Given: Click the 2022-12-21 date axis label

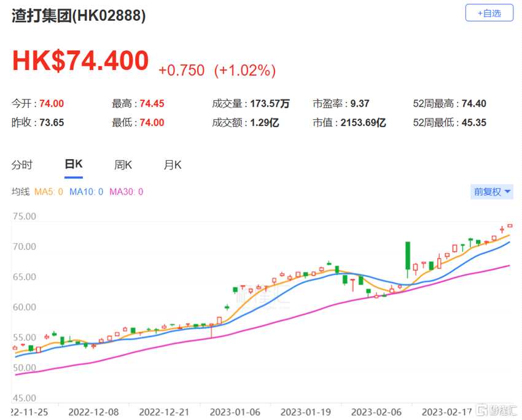Looking at the screenshot, I should coord(164,412).
